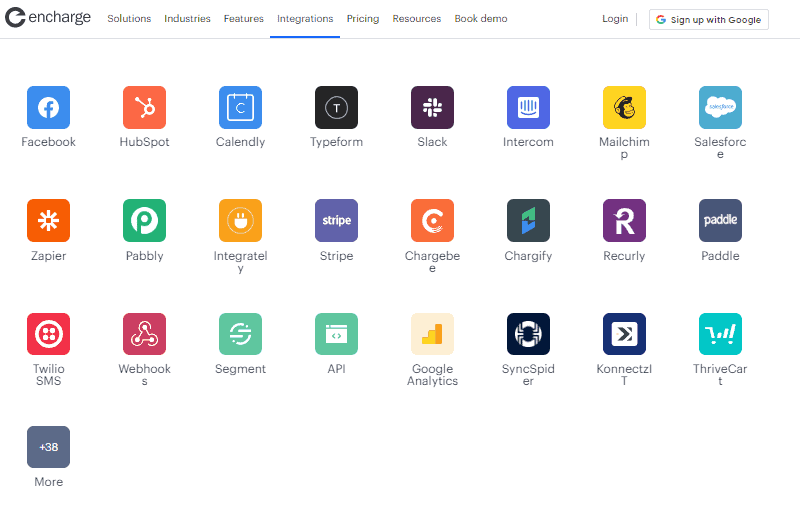
Task: Show the +38 more integrations tile
Action: [x=48, y=447]
